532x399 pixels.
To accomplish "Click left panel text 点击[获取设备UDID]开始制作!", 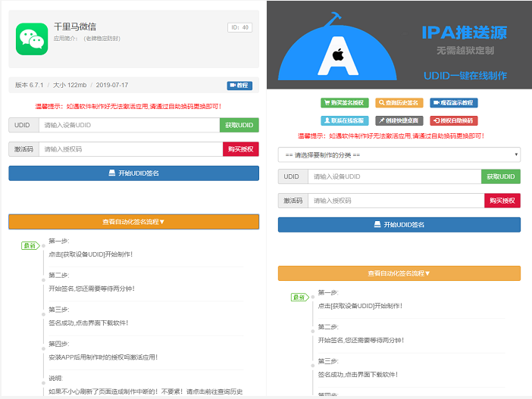I will pos(91,254).
